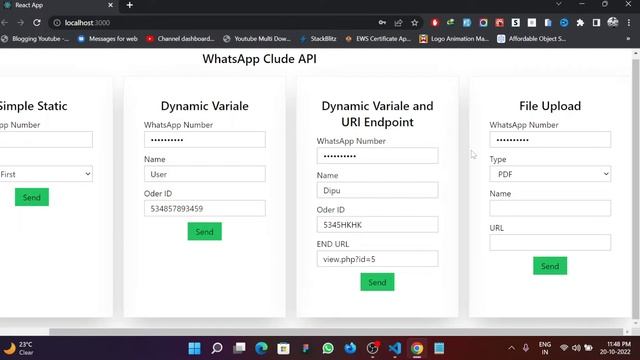
Task: Switch to Chrome in taskbar
Action: pos(417,348)
